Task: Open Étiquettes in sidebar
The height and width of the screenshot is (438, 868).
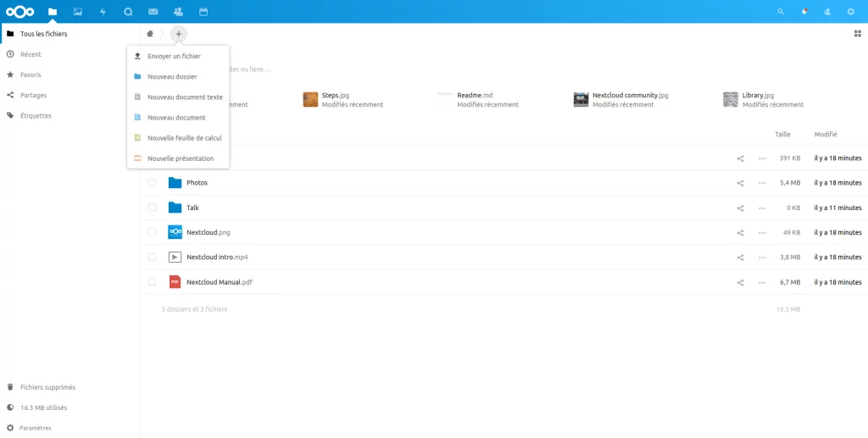Action: click(x=70, y=115)
